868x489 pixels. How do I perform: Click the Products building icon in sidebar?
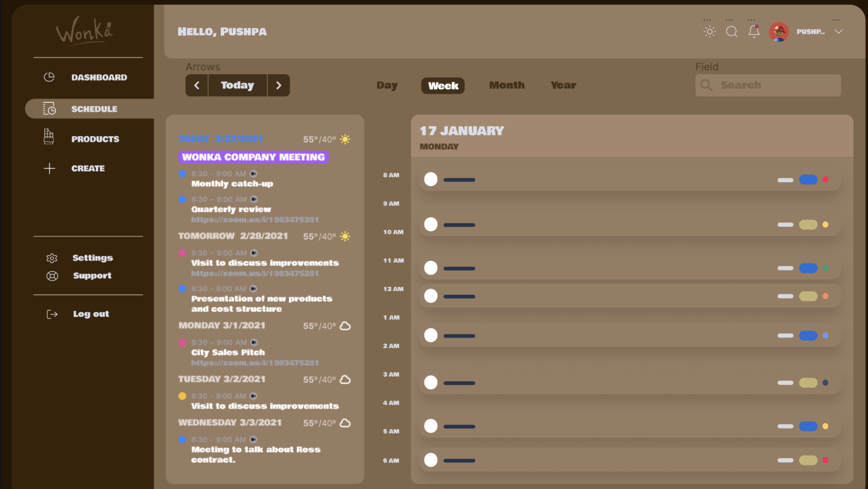49,136
